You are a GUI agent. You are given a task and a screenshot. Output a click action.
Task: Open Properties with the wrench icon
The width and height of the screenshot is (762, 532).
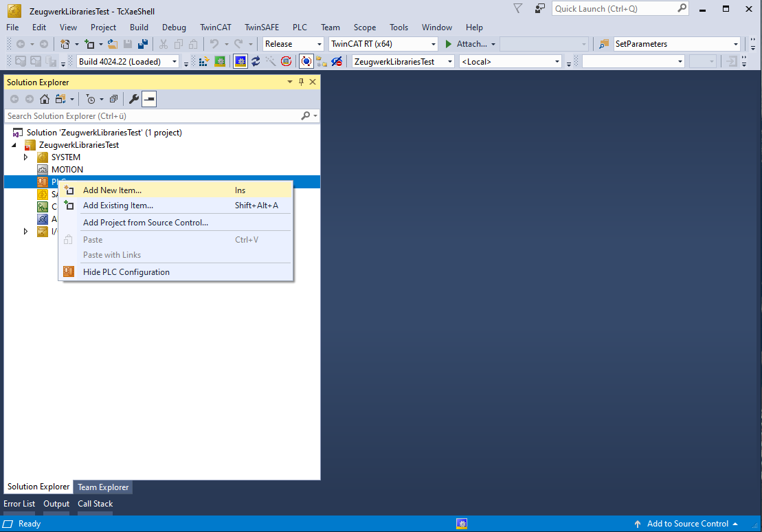point(133,99)
